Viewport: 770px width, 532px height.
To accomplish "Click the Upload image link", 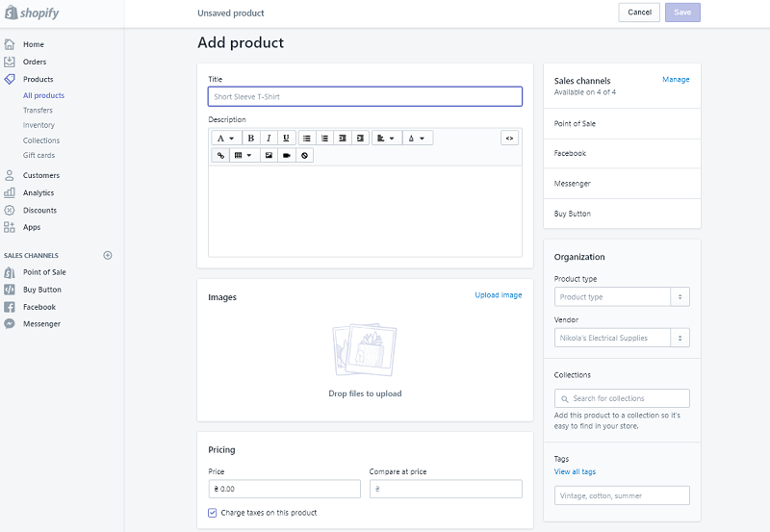I will [498, 295].
